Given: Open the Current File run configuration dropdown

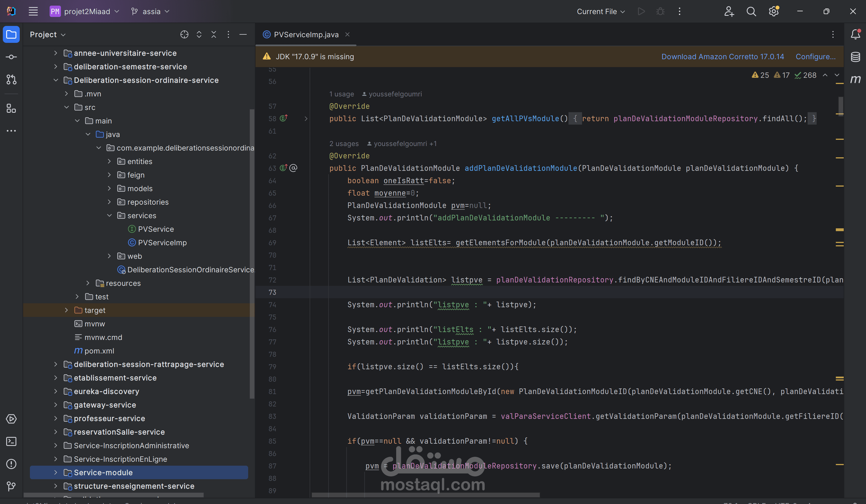Looking at the screenshot, I should coord(600,11).
